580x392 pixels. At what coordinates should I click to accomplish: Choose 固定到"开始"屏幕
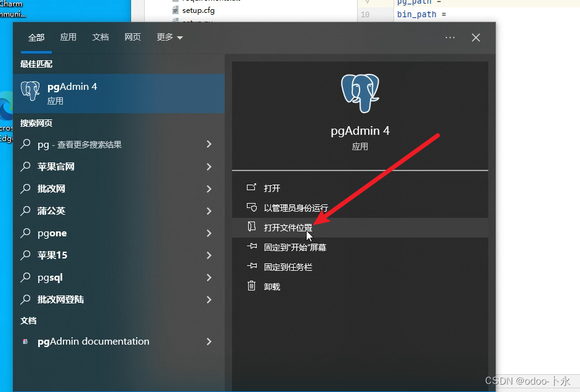click(x=360, y=247)
